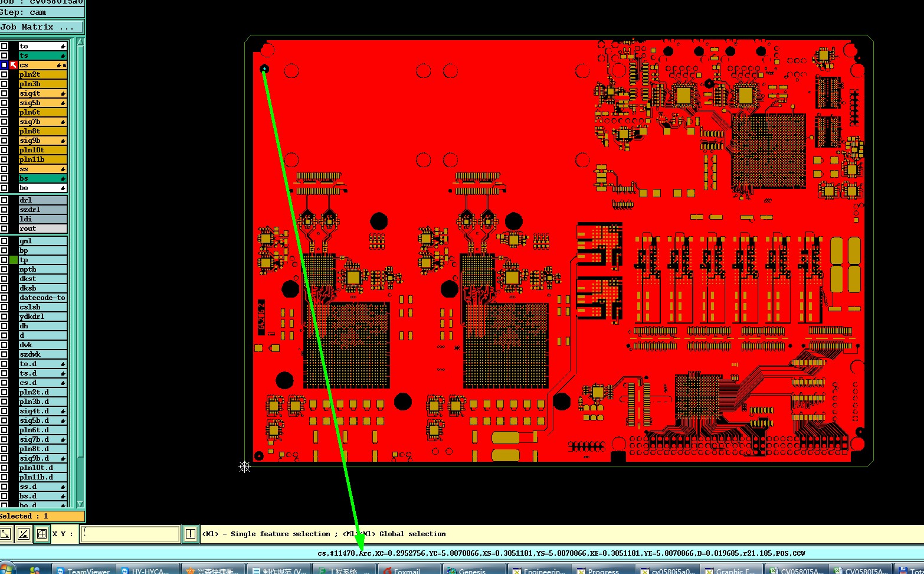Click the 'Selected : 1' status label

coord(42,516)
